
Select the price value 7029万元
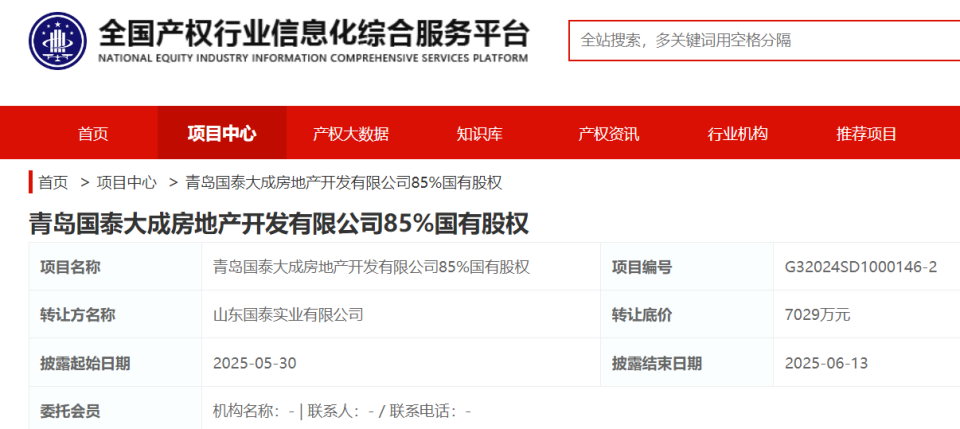tap(817, 315)
